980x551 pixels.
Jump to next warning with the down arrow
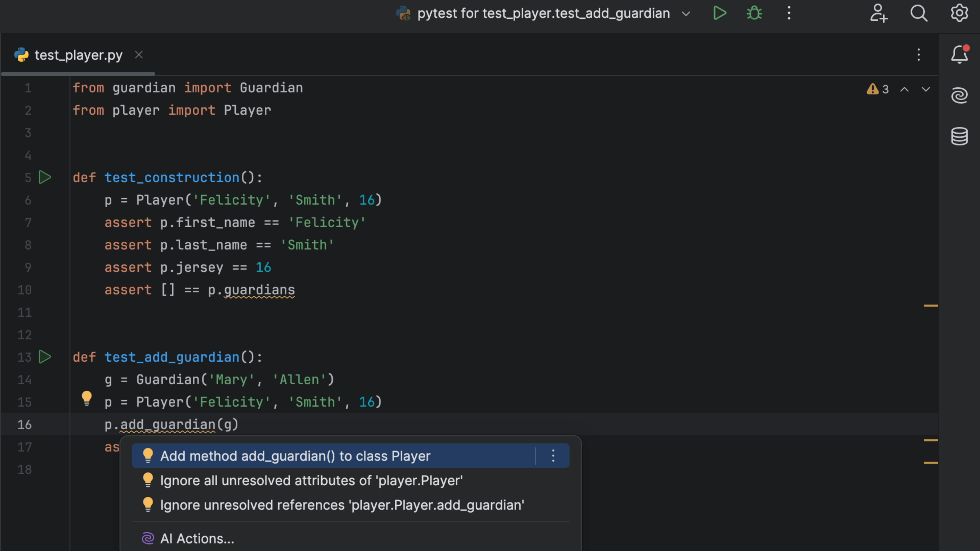[926, 89]
